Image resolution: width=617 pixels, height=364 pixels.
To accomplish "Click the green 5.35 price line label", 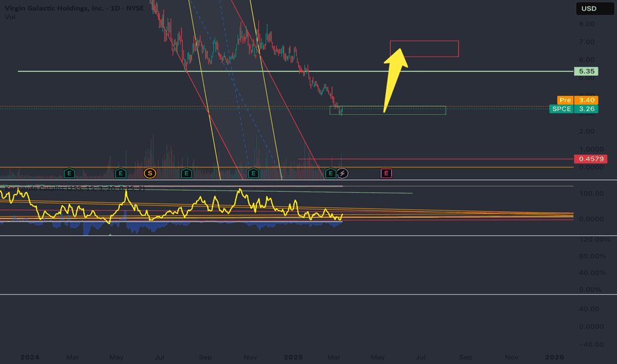I will tap(587, 71).
